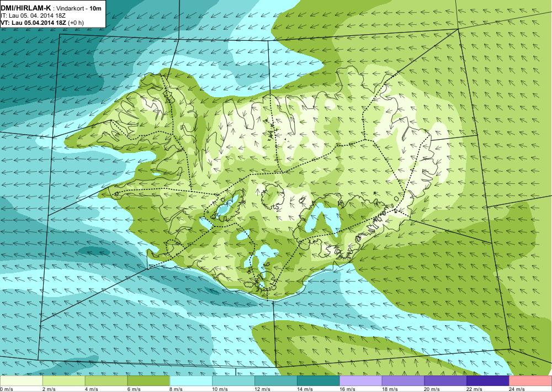The height and width of the screenshot is (392, 552).
Task: Click the "8 m/s" legend label
Action: tap(177, 389)
